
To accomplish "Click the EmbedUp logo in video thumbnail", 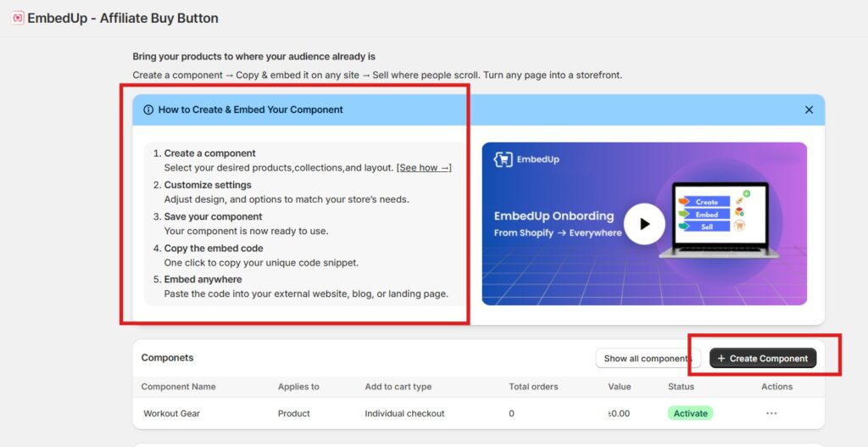I will tap(526, 159).
